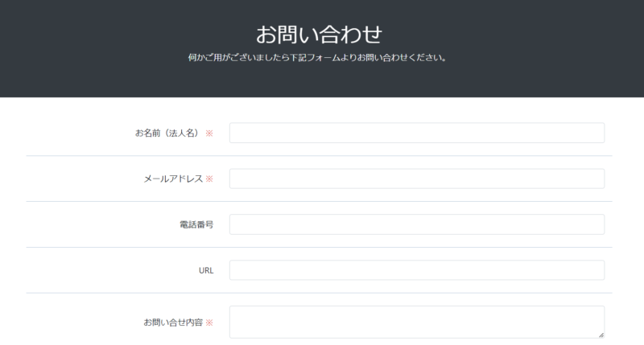Click the お問い合せ内容 label text
644x345 pixels.
click(173, 322)
